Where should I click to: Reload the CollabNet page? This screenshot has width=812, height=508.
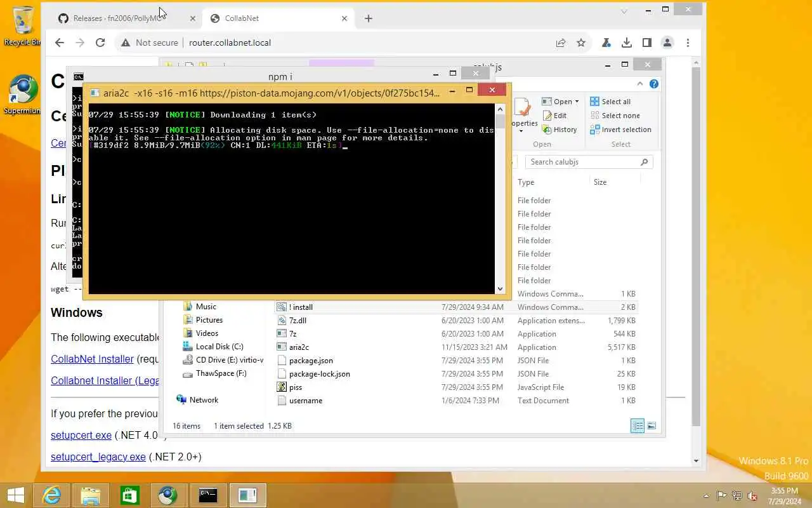click(x=100, y=43)
